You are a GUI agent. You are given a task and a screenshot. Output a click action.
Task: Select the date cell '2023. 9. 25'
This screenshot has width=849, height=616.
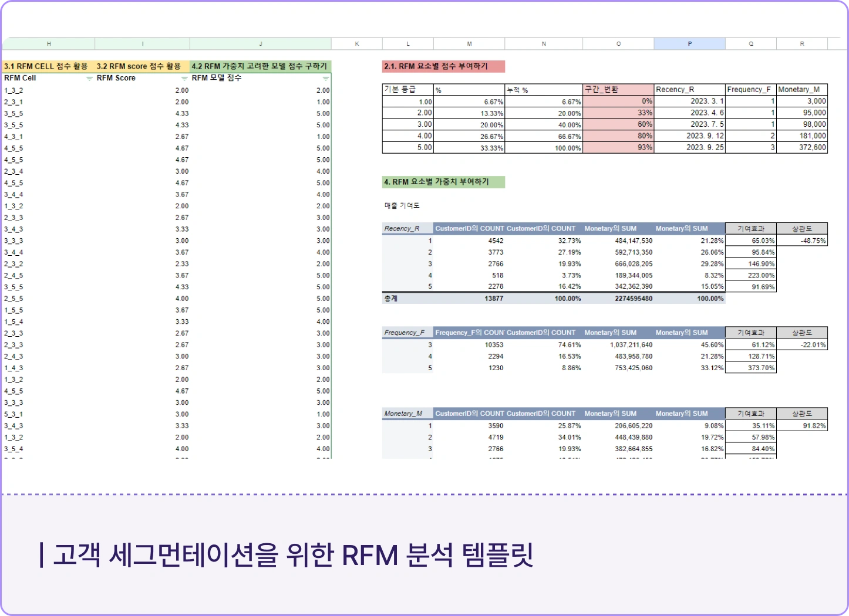pos(690,147)
